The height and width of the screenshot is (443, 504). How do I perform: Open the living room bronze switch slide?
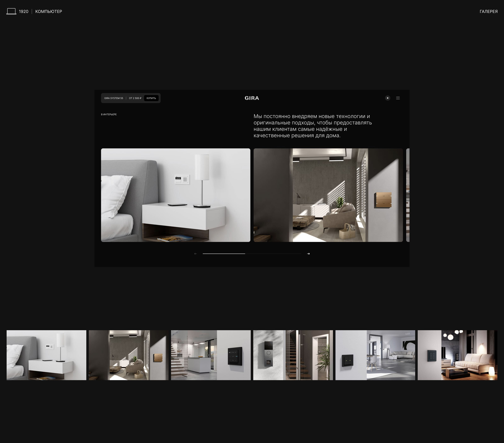point(328,195)
